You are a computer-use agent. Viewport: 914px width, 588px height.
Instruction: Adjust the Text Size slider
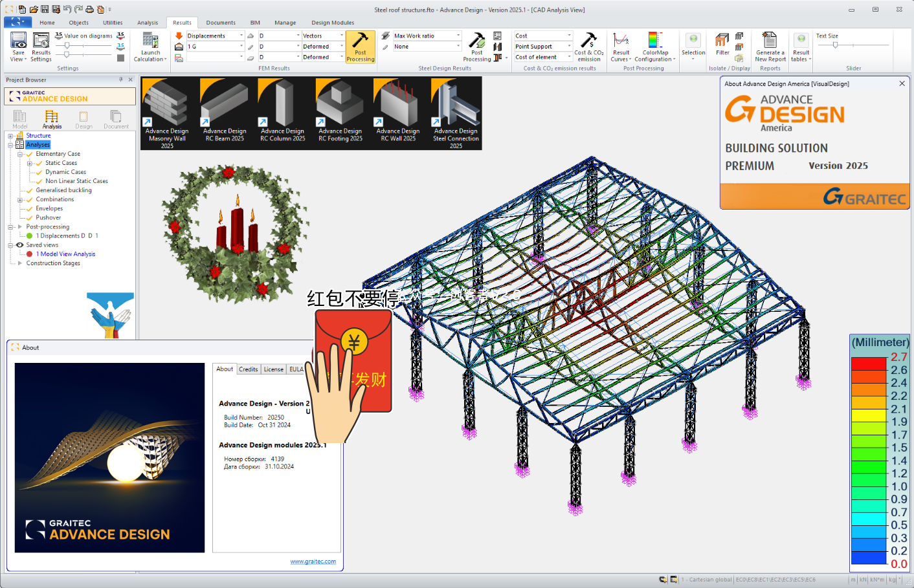click(835, 45)
